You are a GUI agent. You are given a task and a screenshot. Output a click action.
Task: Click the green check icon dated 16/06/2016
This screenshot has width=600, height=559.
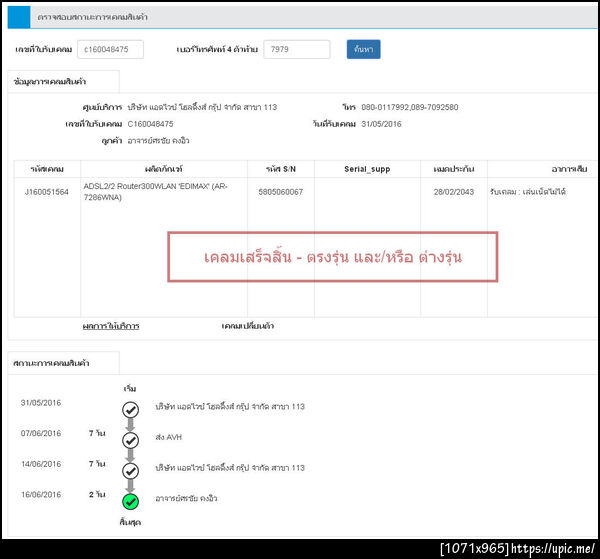[x=130, y=502]
